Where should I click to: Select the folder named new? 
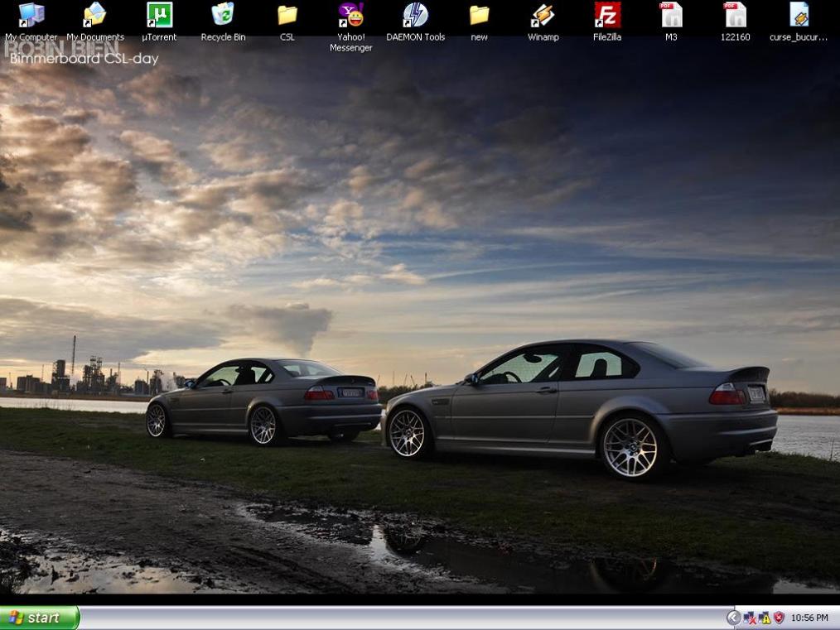tap(479, 16)
